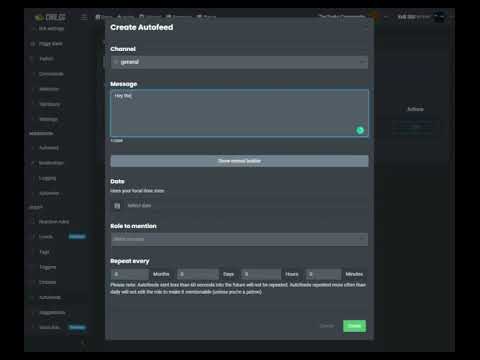480x360 pixels.
Task: Focus the Days repeat input
Action: [x=198, y=274]
